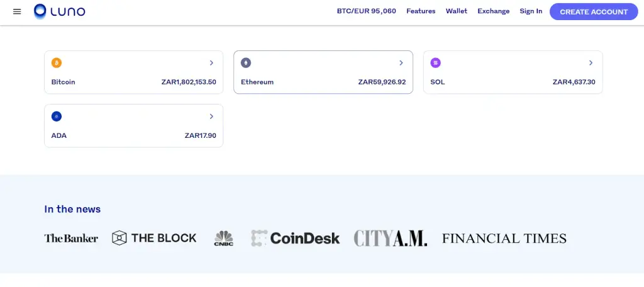Image resolution: width=644 pixels, height=287 pixels.
Task: Open the Wallet menu item
Action: (x=457, y=11)
